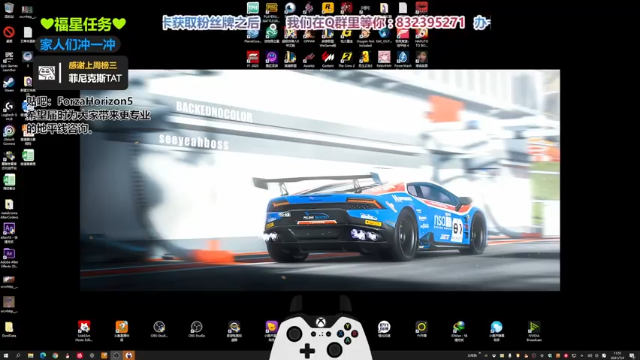Click the taskbar search magnifier
640x360 pixels.
click(x=18, y=356)
